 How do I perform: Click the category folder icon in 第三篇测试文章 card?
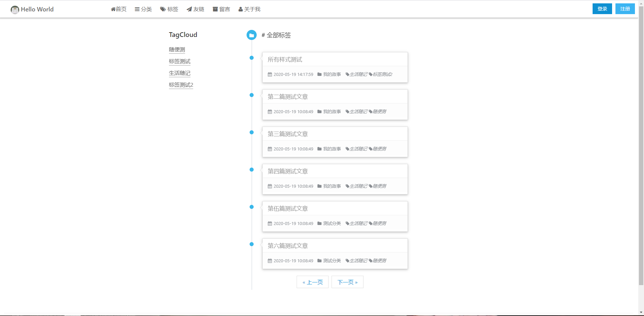(319, 149)
